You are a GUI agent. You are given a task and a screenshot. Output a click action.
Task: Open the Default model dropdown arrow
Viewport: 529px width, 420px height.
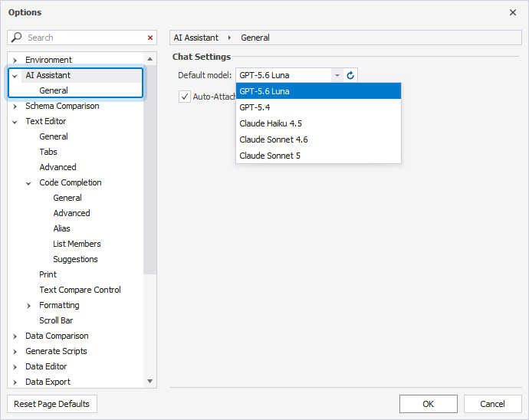pyautogui.click(x=337, y=75)
